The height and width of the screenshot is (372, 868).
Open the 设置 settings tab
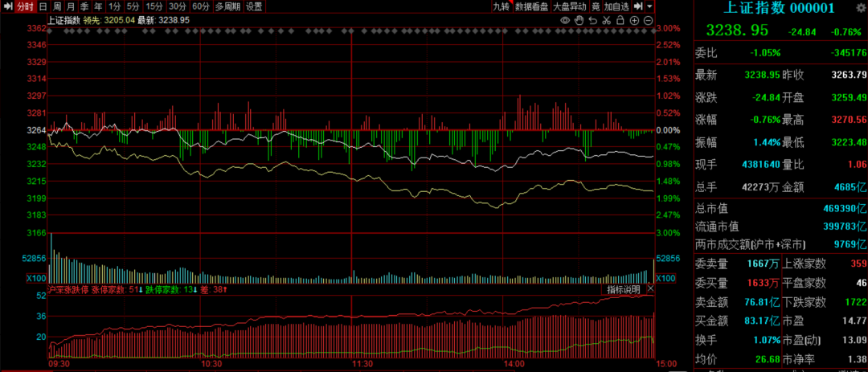[x=254, y=6]
